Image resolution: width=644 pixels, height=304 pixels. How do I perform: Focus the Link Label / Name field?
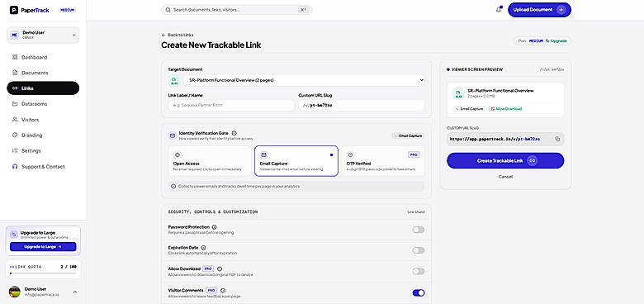(231, 105)
